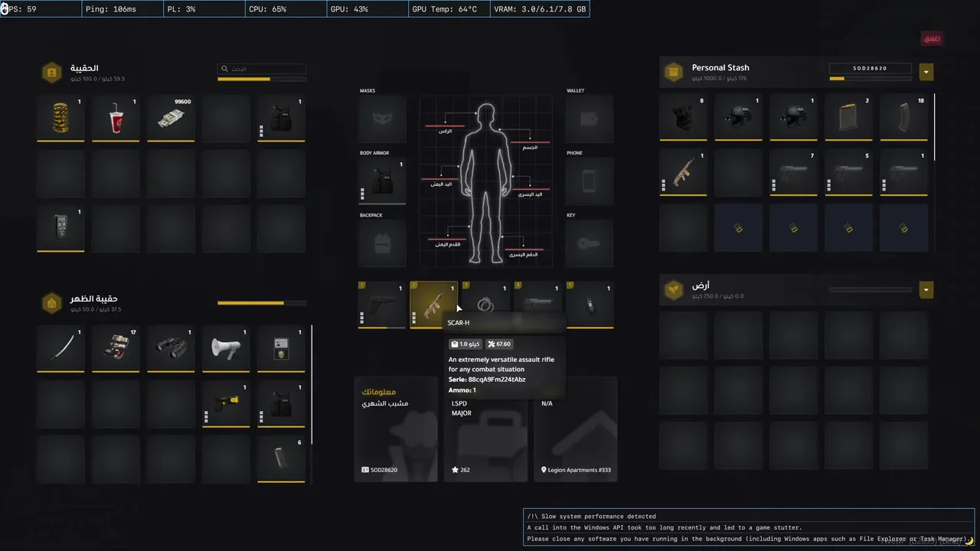Image resolution: width=980 pixels, height=551 pixels.
Task: Select the megaphone item in the backpack
Action: click(226, 349)
